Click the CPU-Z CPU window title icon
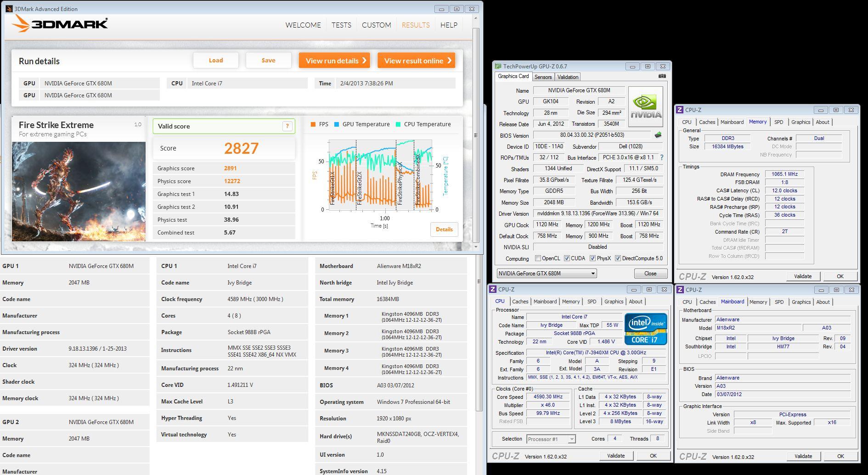 point(493,289)
